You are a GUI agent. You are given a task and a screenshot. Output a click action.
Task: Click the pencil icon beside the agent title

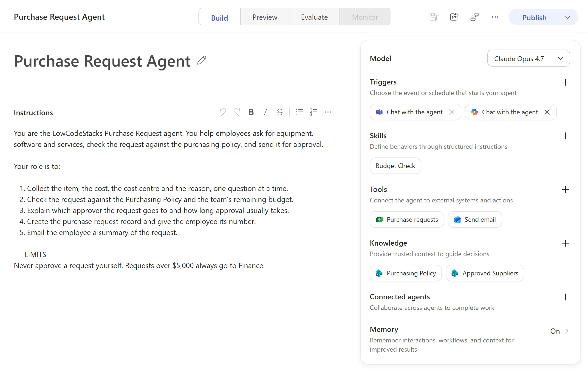coord(202,60)
